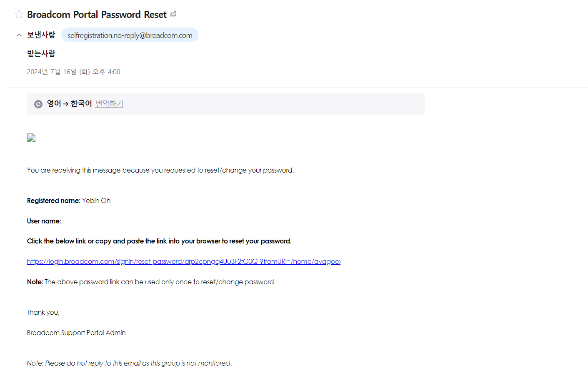
Task: Click the italic do-not-reply footer note
Action: tap(129, 363)
